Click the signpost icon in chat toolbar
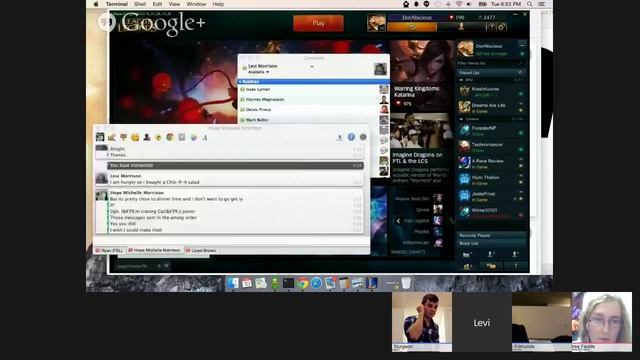 123,138
